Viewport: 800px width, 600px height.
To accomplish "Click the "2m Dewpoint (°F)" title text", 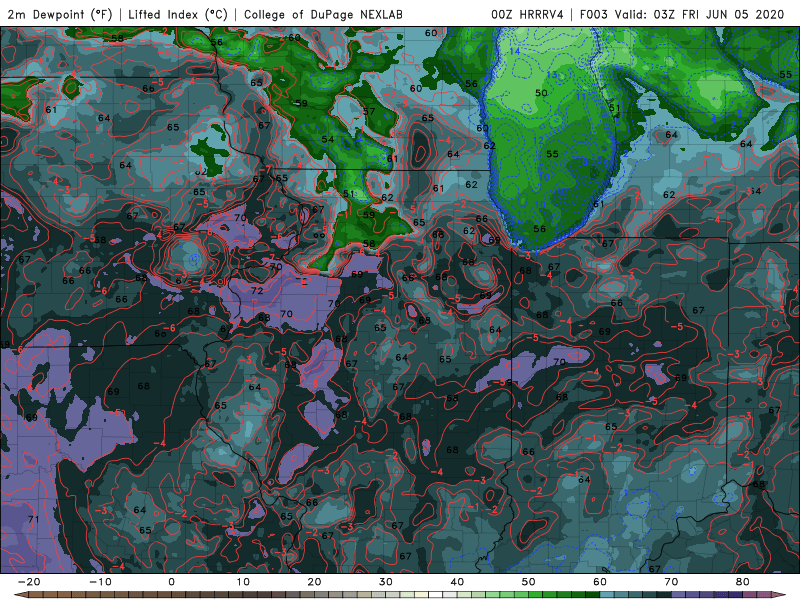I will click(x=60, y=14).
